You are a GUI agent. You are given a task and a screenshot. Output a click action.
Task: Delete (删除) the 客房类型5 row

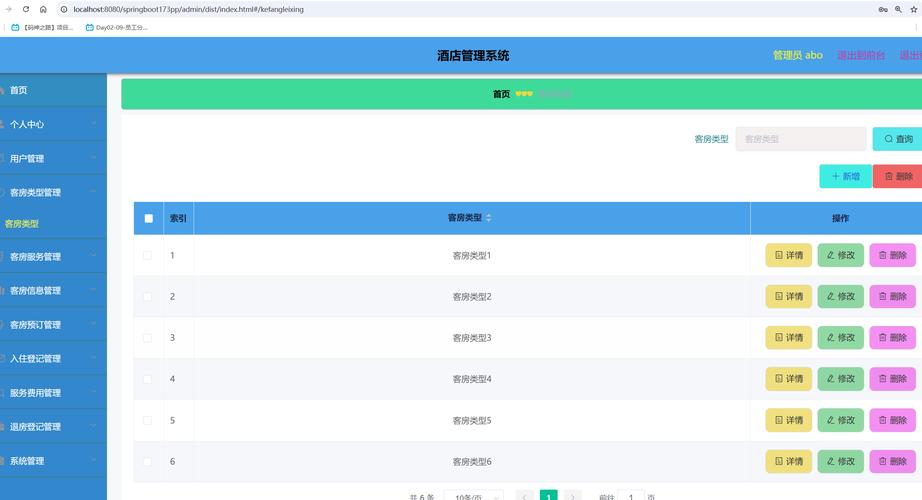pos(892,420)
